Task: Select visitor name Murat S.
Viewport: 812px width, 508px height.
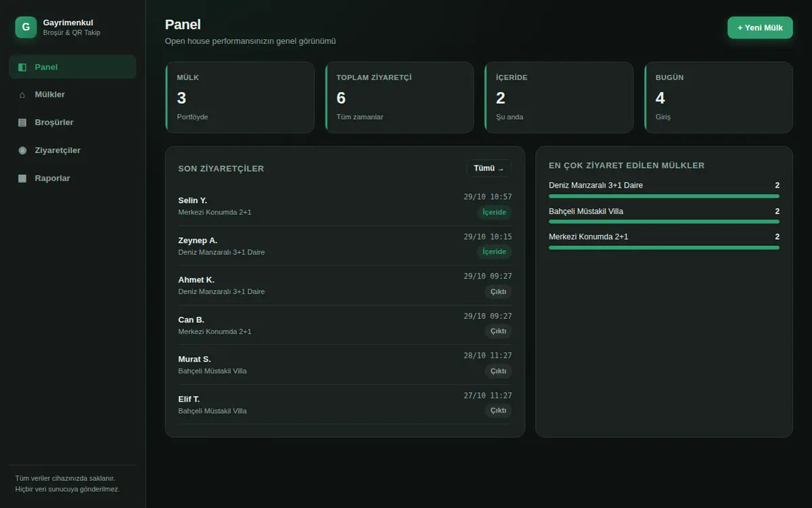Action: [x=194, y=359]
